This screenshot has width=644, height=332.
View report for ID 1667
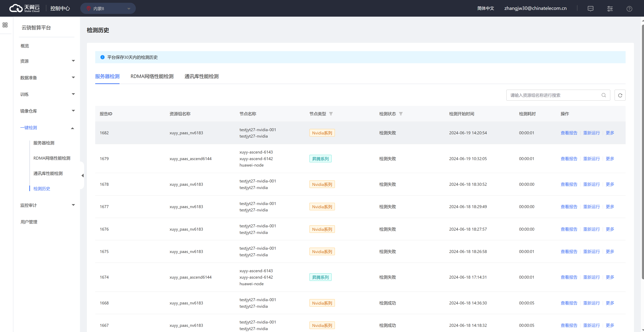[x=569, y=325]
